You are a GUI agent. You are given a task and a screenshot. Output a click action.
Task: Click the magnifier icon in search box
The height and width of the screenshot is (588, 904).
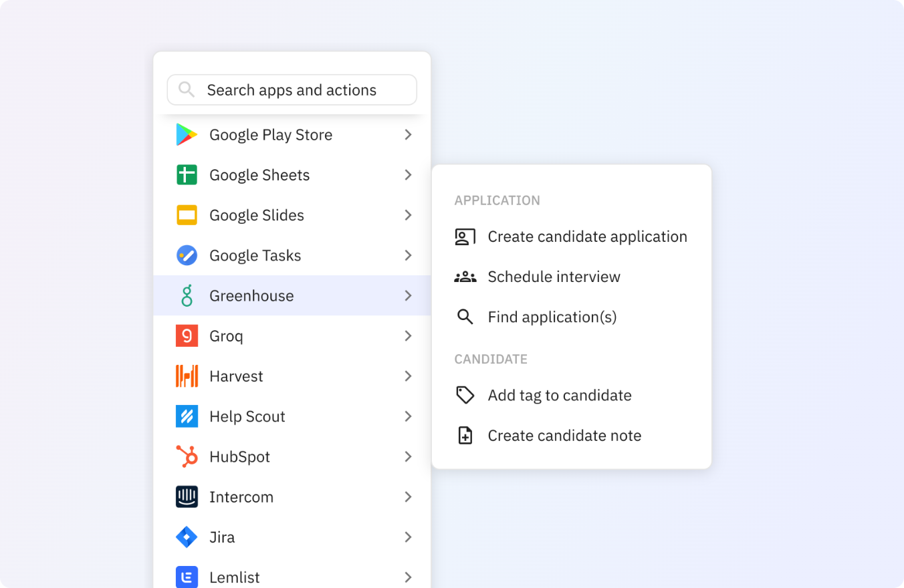(187, 90)
